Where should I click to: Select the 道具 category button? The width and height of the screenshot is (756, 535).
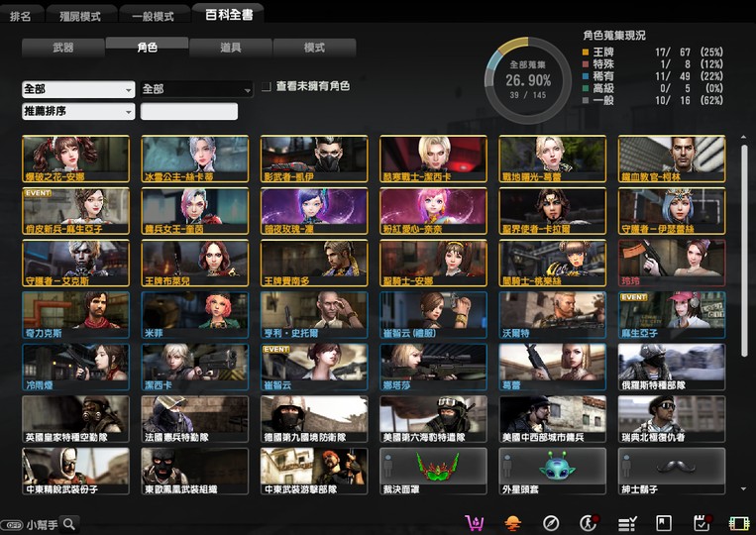230,48
